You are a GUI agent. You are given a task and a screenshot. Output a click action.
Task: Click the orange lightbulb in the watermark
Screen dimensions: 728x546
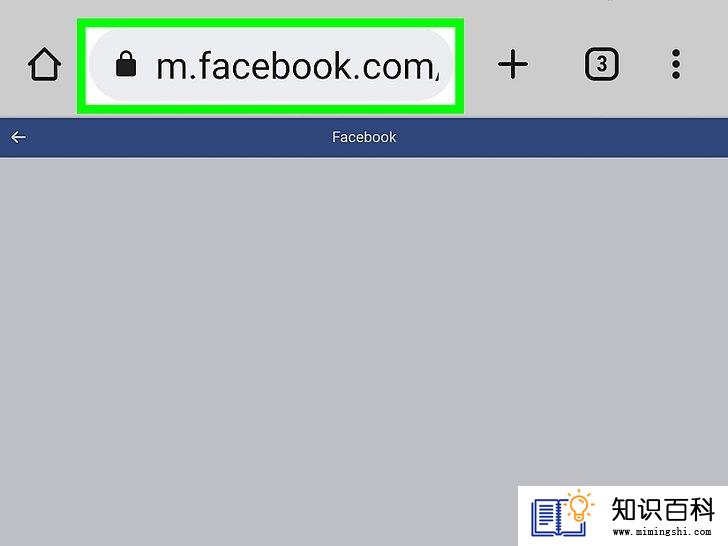579,507
